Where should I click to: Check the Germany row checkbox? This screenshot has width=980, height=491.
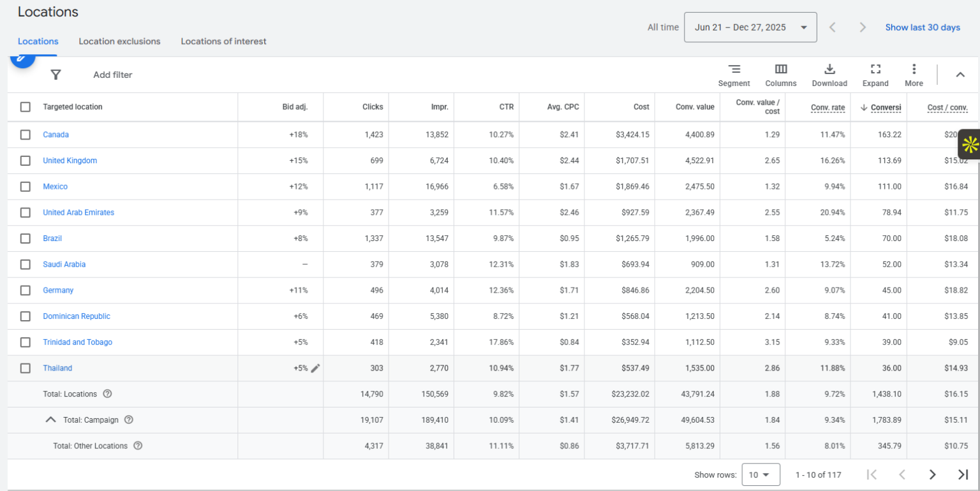pos(26,290)
